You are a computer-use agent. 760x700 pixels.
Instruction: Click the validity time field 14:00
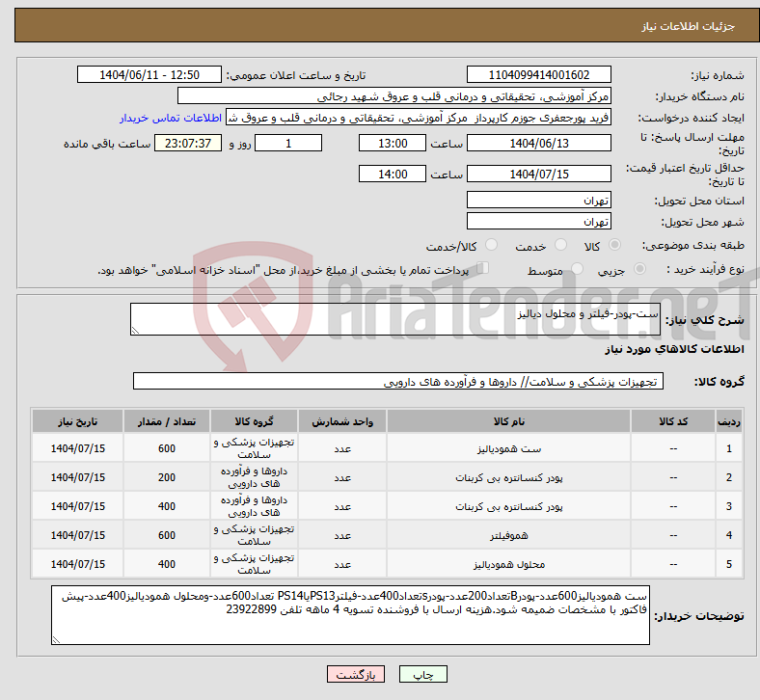click(x=393, y=174)
